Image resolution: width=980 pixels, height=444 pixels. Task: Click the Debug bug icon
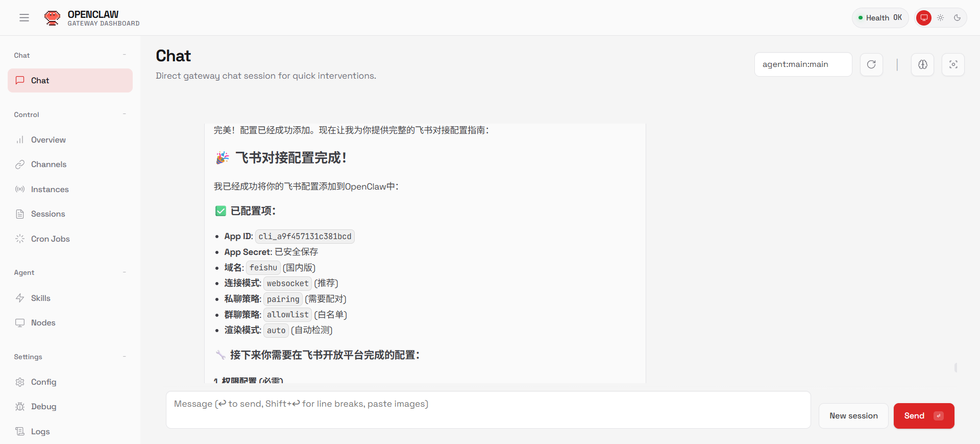[20, 407]
